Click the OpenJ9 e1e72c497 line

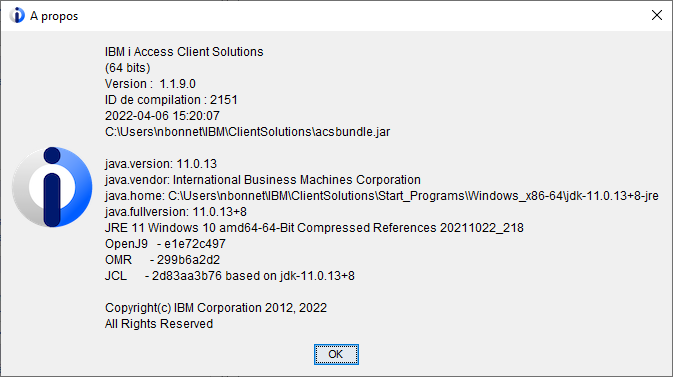(165, 244)
